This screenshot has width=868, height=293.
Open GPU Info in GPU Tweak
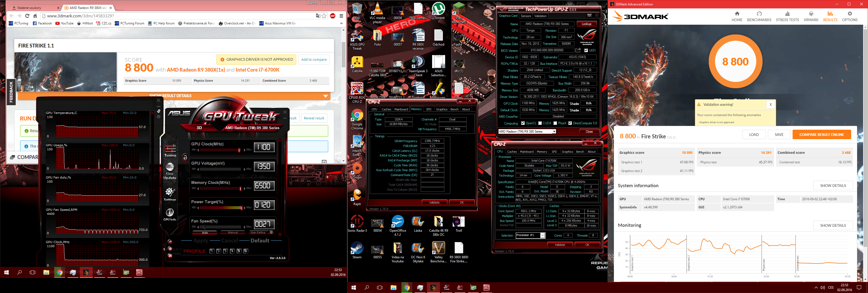tap(170, 214)
